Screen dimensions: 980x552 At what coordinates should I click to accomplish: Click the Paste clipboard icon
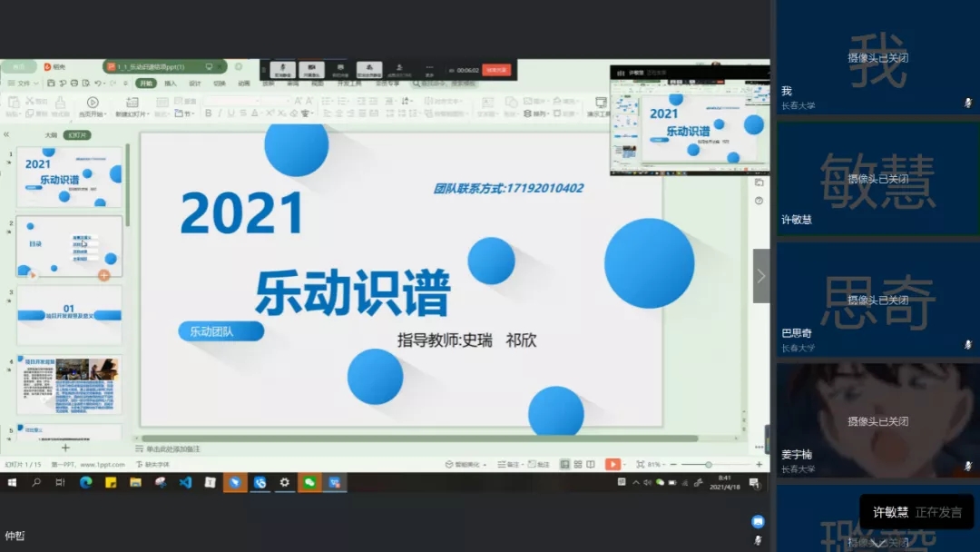(x=13, y=102)
